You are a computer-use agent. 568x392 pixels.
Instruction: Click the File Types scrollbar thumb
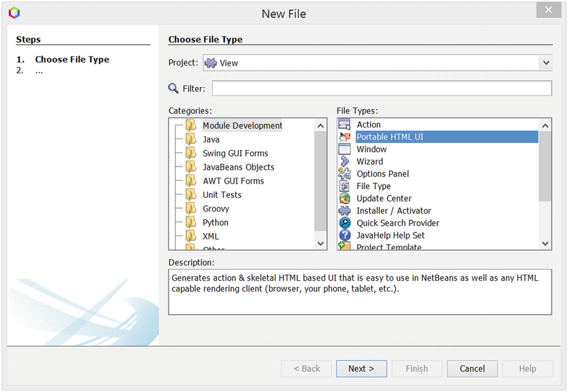tap(545, 166)
